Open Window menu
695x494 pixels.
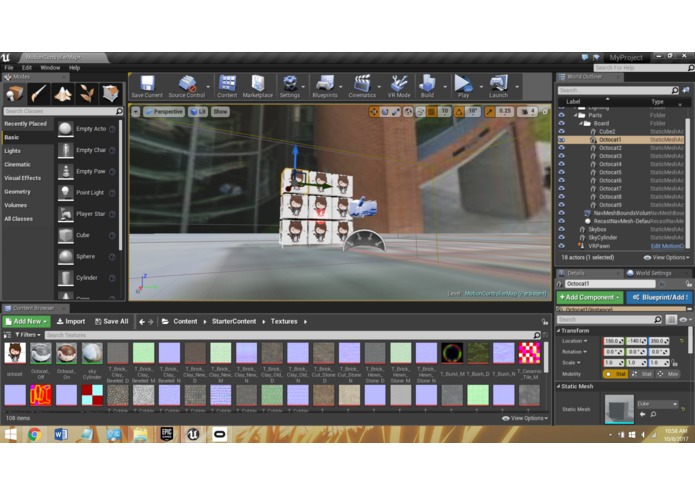[x=50, y=68]
